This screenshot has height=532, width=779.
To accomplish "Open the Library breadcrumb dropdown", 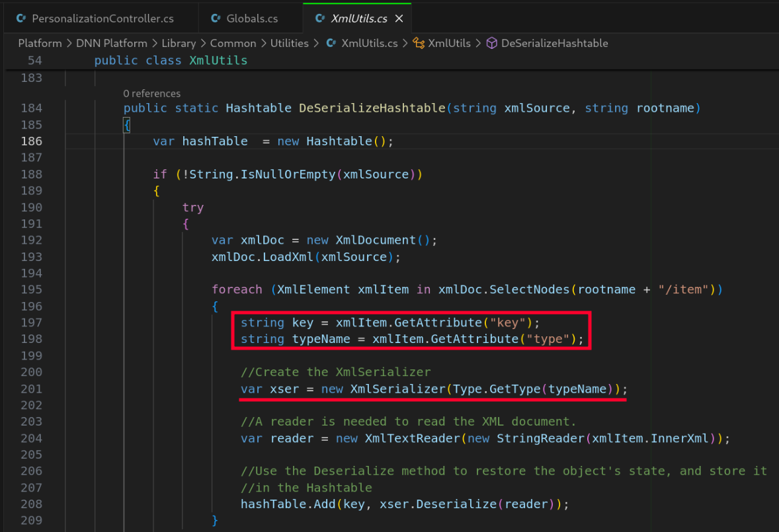I will pyautogui.click(x=179, y=43).
